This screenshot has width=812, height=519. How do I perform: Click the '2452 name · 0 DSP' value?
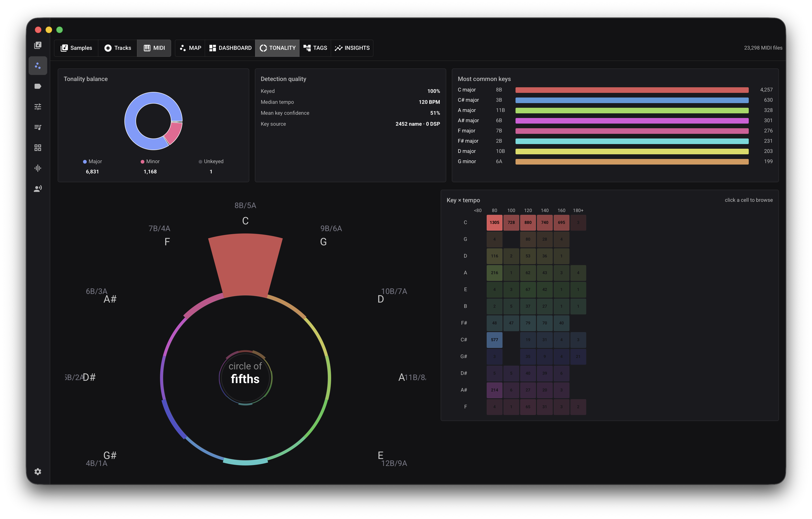(x=417, y=124)
